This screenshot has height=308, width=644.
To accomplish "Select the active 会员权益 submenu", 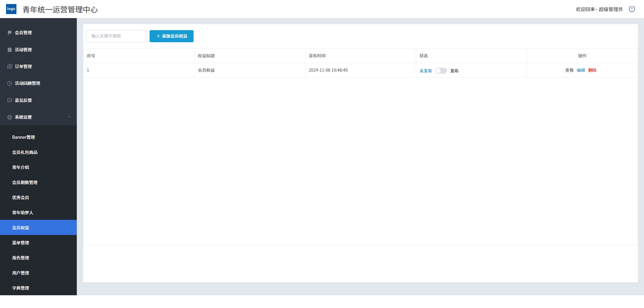I will click(x=38, y=228).
